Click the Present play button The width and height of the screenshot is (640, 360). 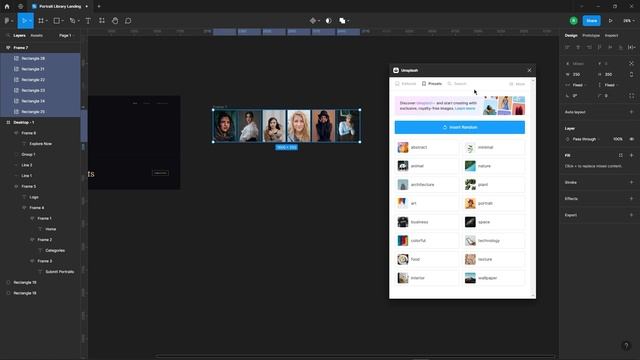(611, 21)
